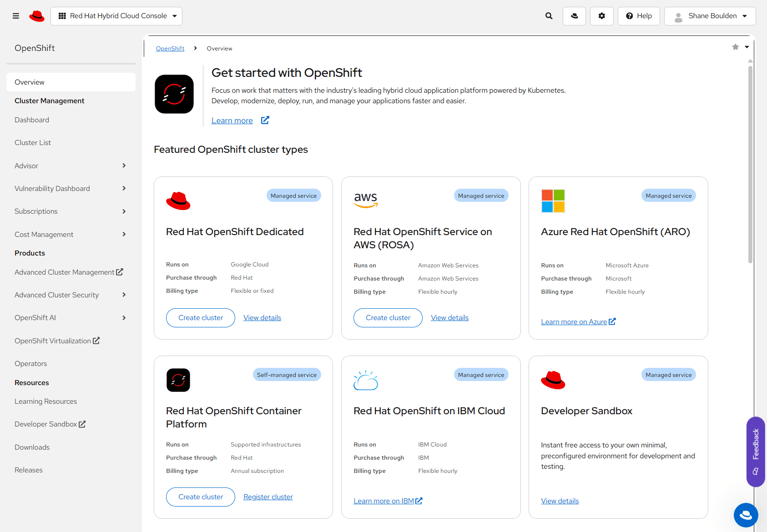Open the search magnifier icon
The width and height of the screenshot is (767, 532).
tap(549, 16)
